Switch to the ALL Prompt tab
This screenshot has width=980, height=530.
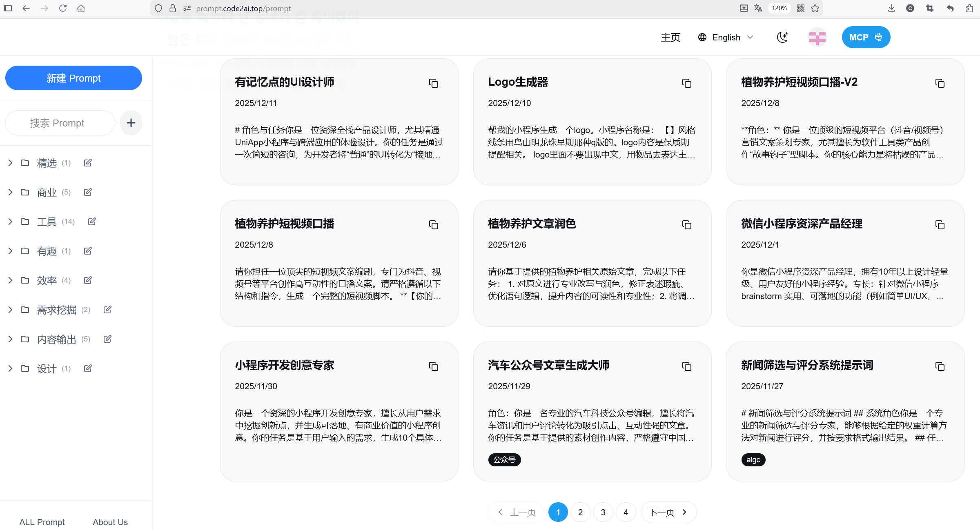click(42, 522)
